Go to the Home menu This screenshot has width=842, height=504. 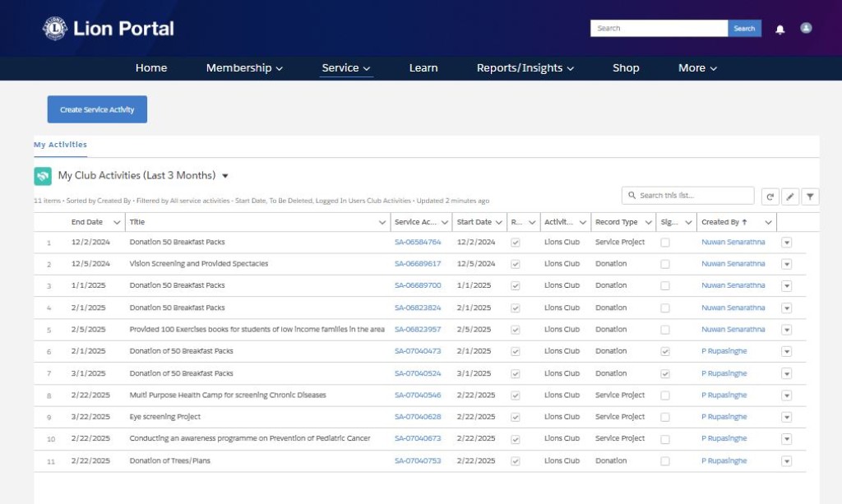pyautogui.click(x=151, y=68)
